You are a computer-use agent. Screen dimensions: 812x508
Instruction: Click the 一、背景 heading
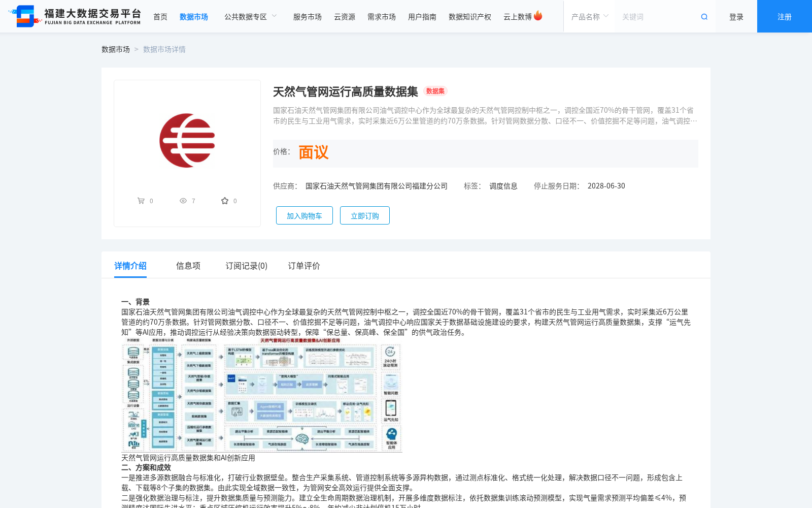pyautogui.click(x=136, y=302)
